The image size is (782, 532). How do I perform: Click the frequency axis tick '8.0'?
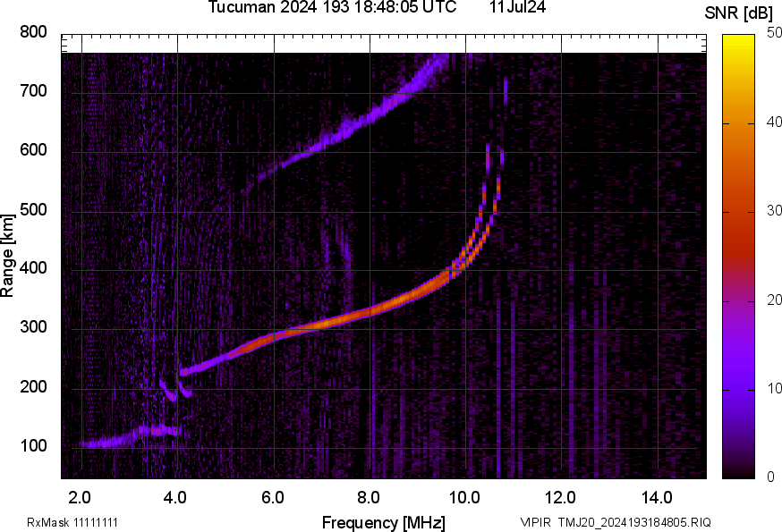click(369, 498)
